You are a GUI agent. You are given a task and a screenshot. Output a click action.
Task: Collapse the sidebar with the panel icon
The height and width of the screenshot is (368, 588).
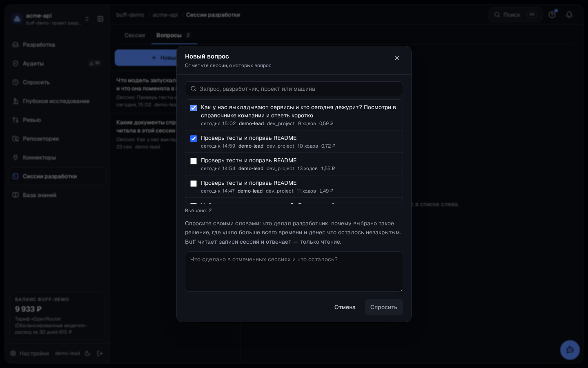point(100,19)
